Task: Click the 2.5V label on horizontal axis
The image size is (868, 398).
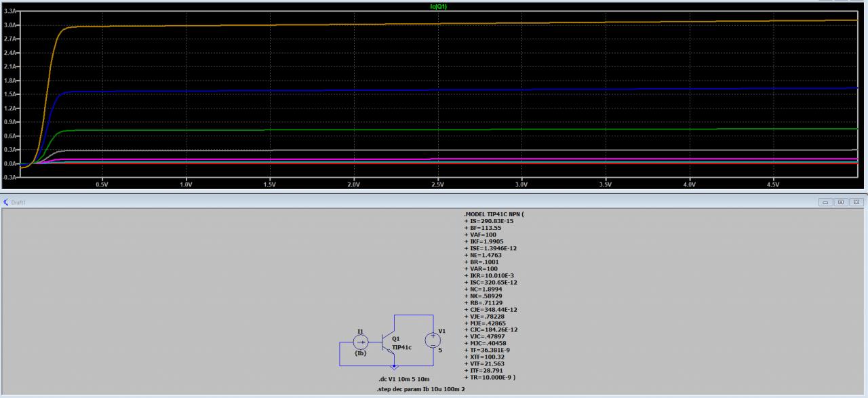Action: click(x=437, y=184)
